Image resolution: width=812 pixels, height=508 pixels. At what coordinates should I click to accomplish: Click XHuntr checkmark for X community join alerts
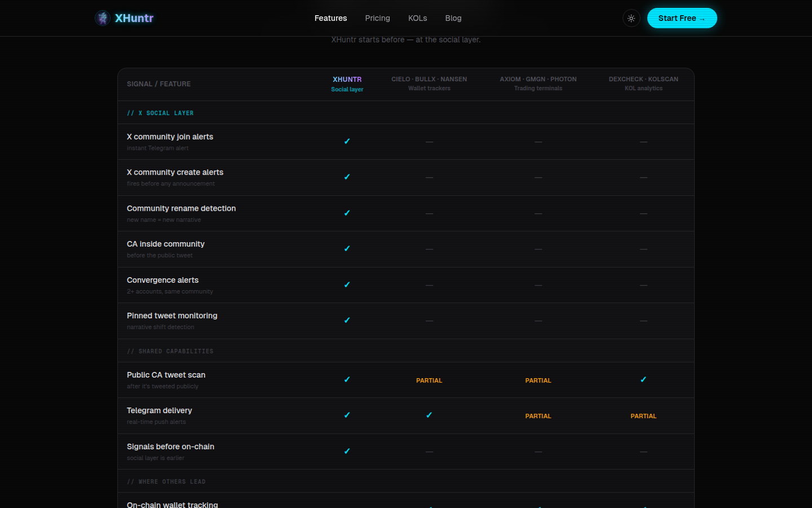coord(347,141)
